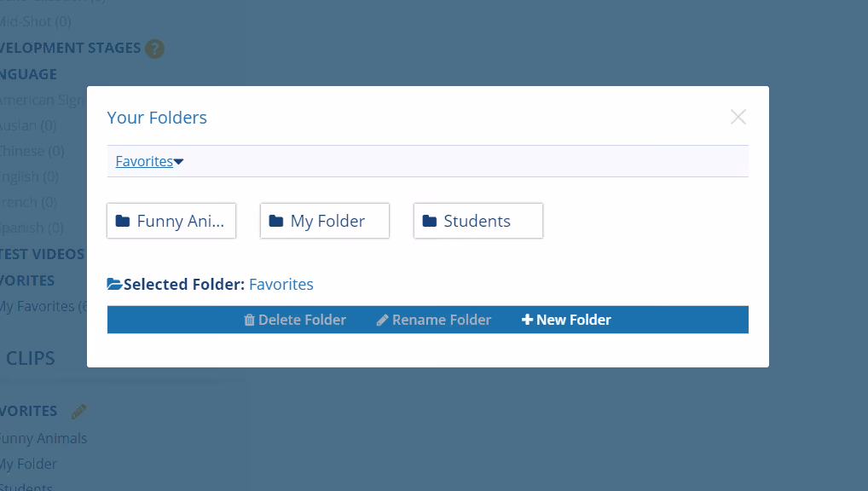This screenshot has height=491, width=868.
Task: Select the French (0) language filter
Action: tap(28, 202)
